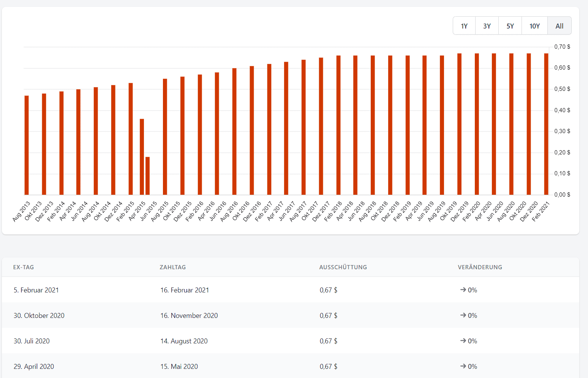This screenshot has height=378, width=588.
Task: Click 0,67 $ in the 30. Juli 2020 row
Action: (x=329, y=341)
